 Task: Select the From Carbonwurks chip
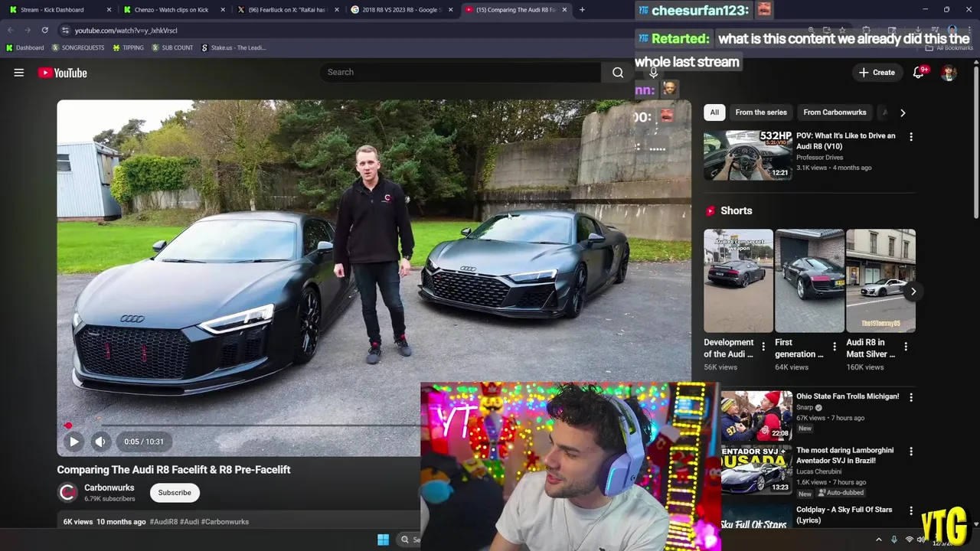pyautogui.click(x=835, y=112)
